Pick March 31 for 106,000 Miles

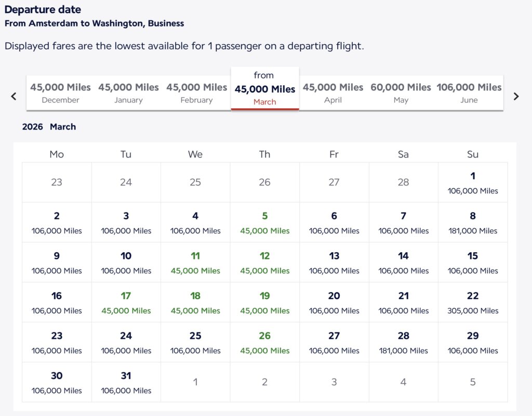126,383
